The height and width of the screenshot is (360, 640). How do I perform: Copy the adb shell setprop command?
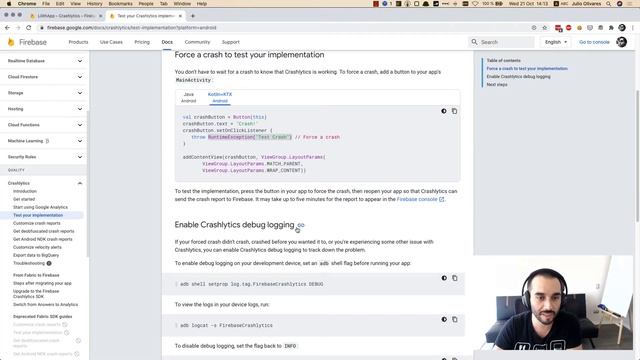pyautogui.click(x=455, y=278)
